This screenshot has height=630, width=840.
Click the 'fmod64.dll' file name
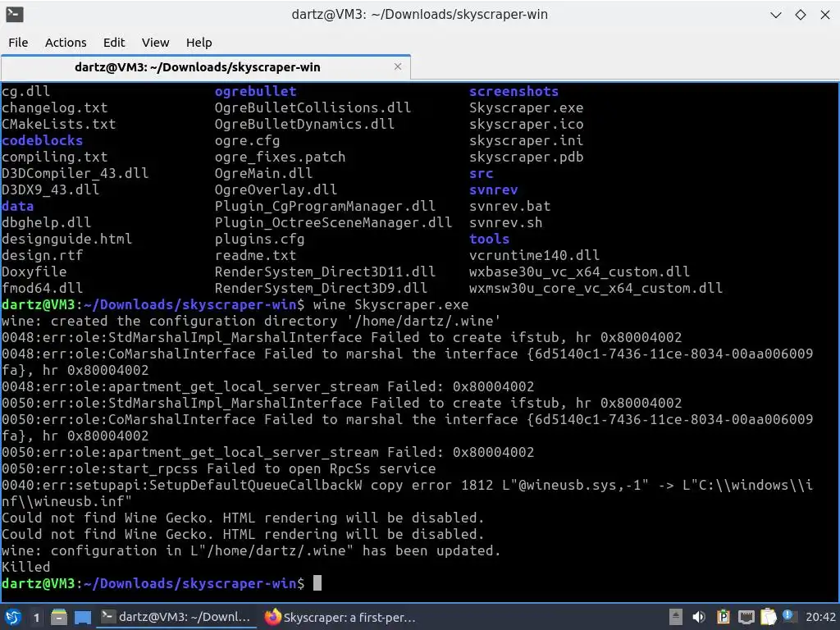coord(43,288)
